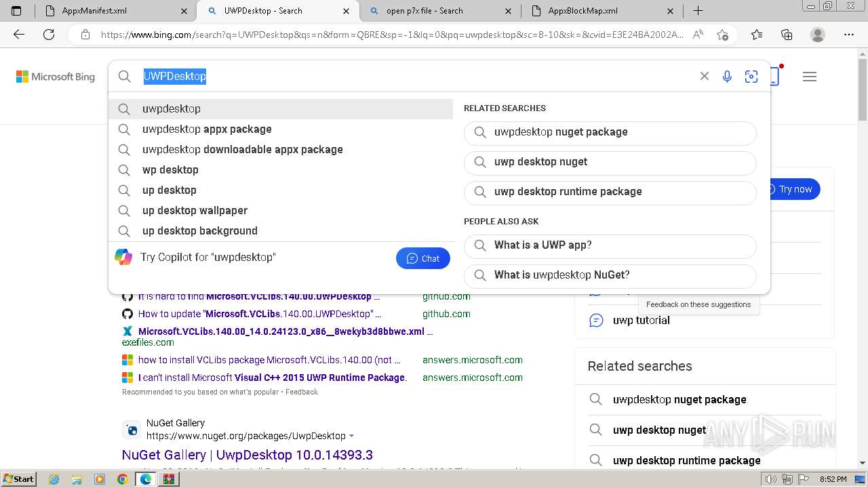Clear the Bing search box text
Image resolution: width=868 pixels, height=488 pixels.
click(705, 77)
